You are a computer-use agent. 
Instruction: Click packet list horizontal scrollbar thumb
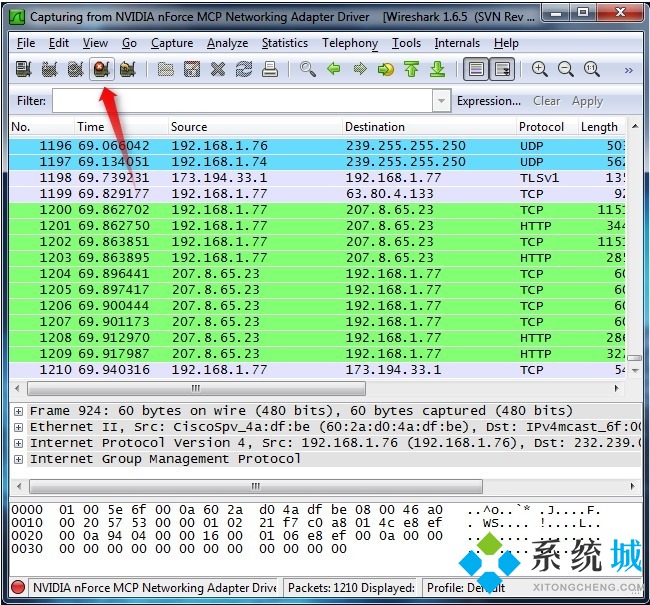[x=196, y=389]
